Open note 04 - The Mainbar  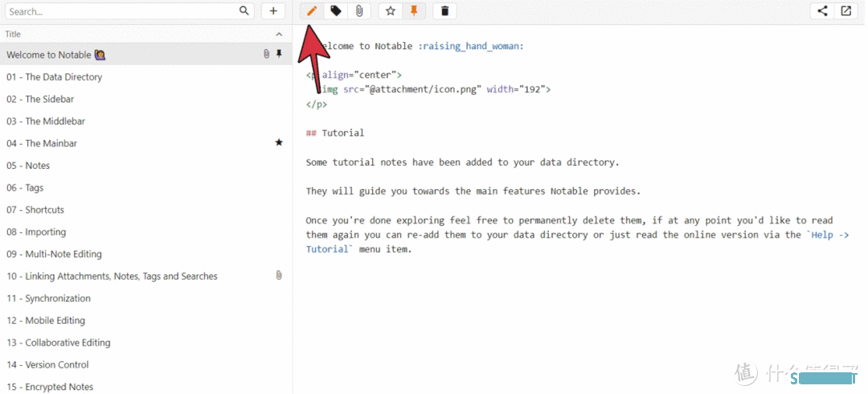(146, 143)
